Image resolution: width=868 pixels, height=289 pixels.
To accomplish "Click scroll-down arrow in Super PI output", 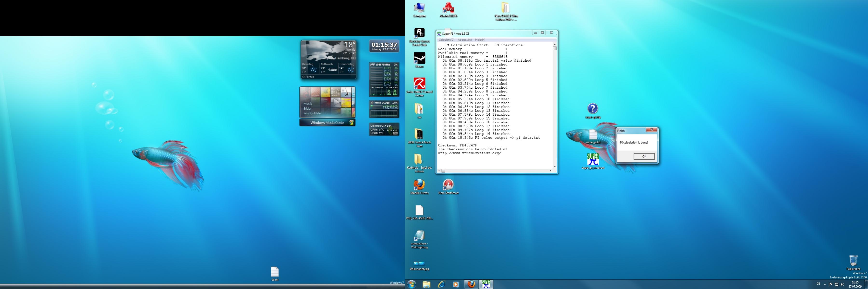I will pyautogui.click(x=555, y=167).
